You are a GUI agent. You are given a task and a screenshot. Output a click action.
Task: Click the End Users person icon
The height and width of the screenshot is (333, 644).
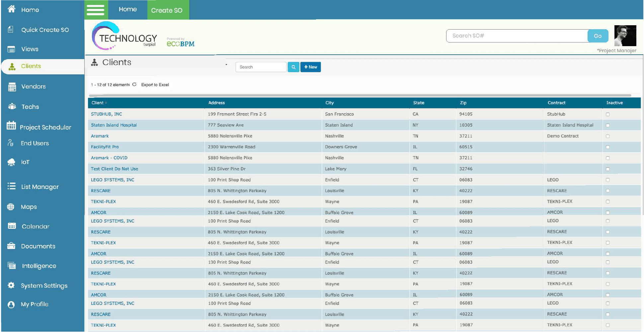tap(11, 143)
